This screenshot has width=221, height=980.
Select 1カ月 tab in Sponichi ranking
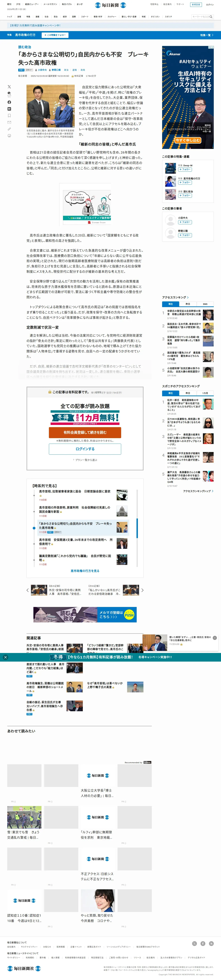click(x=205, y=393)
